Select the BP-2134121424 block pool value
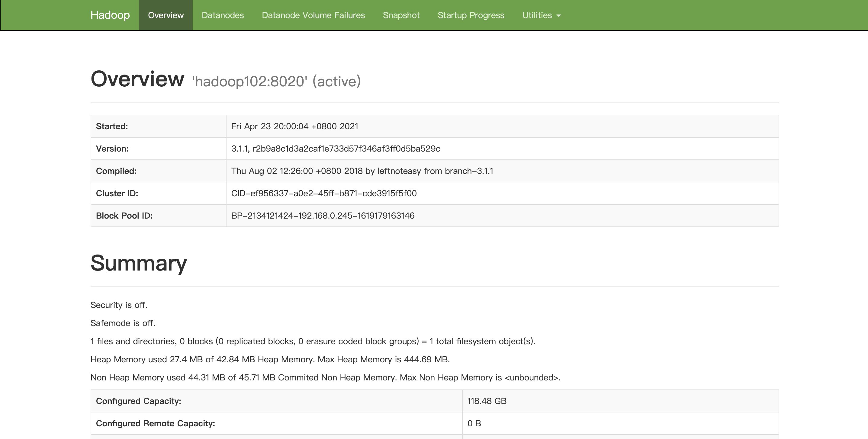The width and height of the screenshot is (868, 439). point(323,216)
